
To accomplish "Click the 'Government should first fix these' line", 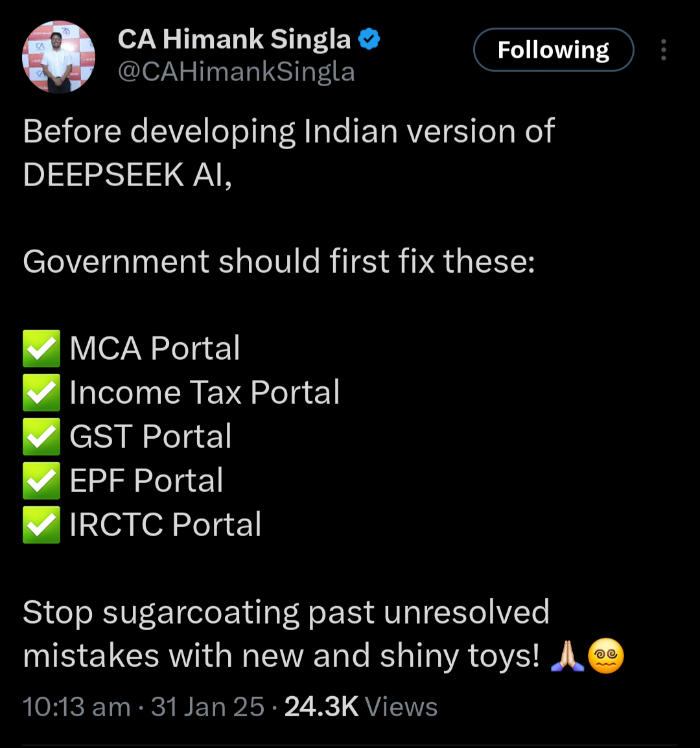I will coord(279,262).
